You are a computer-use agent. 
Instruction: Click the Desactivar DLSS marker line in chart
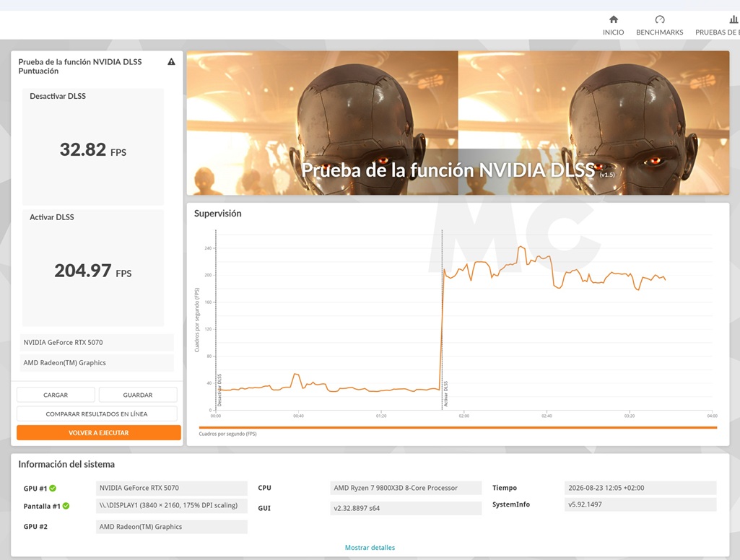click(216, 320)
